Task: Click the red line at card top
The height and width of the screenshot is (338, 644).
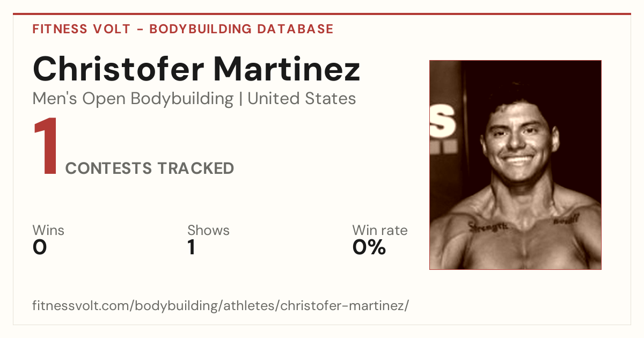Action: tap(322, 14)
